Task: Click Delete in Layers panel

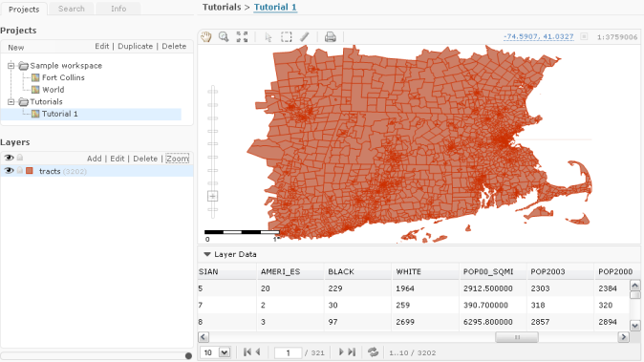Action: coord(145,159)
